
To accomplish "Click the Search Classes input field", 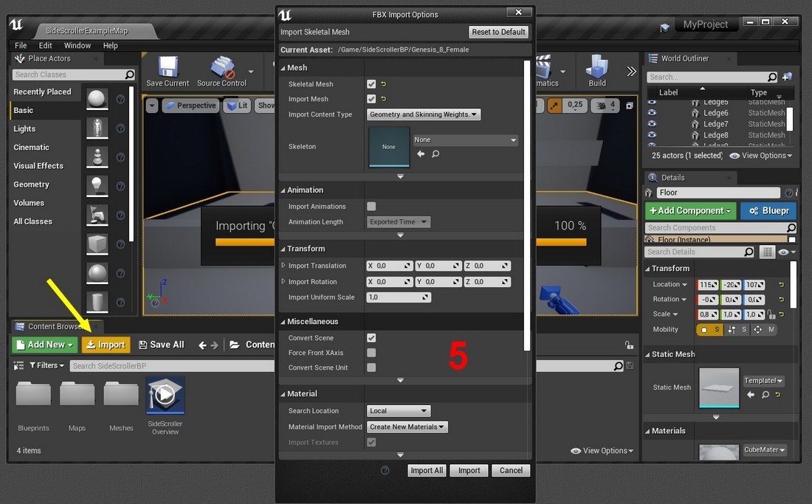I will click(x=74, y=75).
